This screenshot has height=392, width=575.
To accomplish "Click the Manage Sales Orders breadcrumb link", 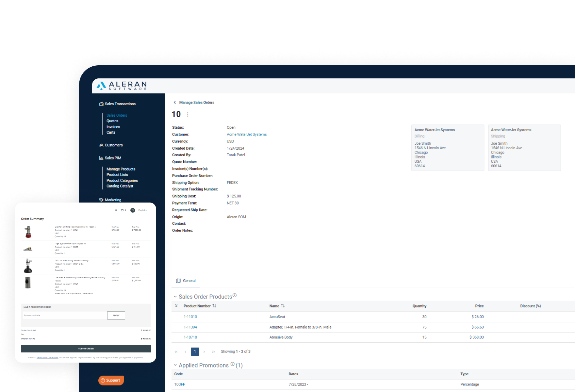I will [197, 103].
